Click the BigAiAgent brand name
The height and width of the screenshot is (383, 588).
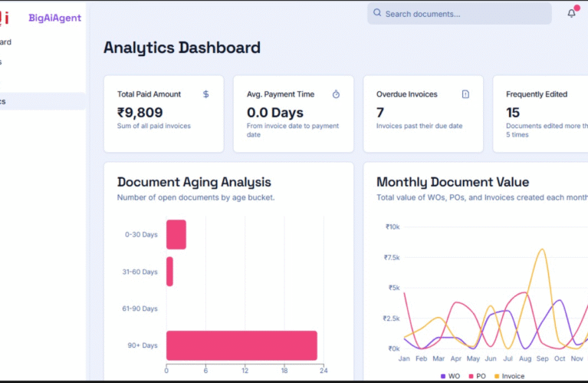(54, 18)
